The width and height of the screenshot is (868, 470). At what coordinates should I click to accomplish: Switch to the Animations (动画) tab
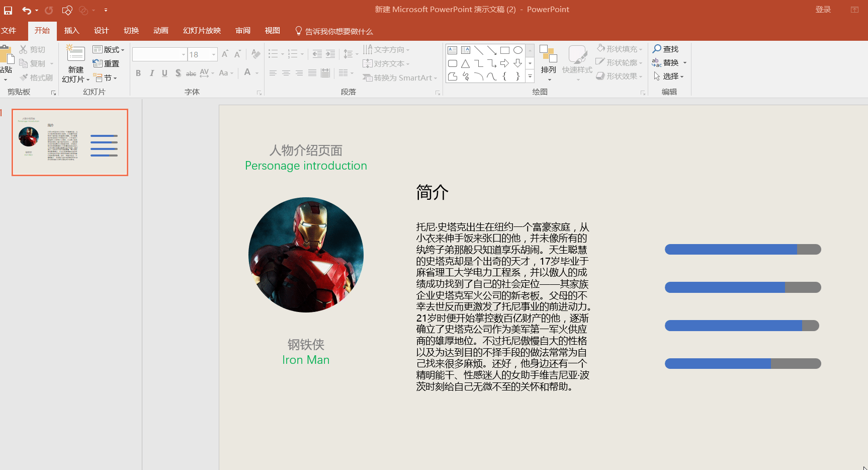pyautogui.click(x=161, y=31)
